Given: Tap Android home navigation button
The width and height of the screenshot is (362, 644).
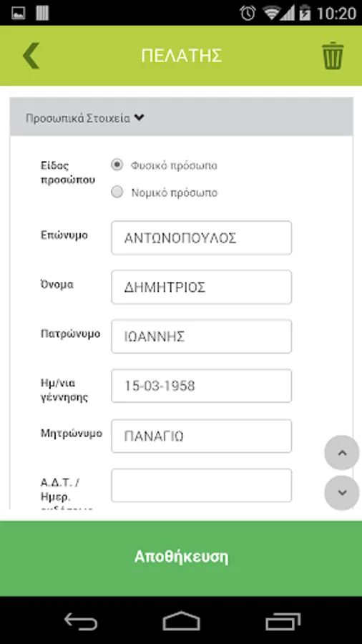Looking at the screenshot, I should click(x=181, y=620).
